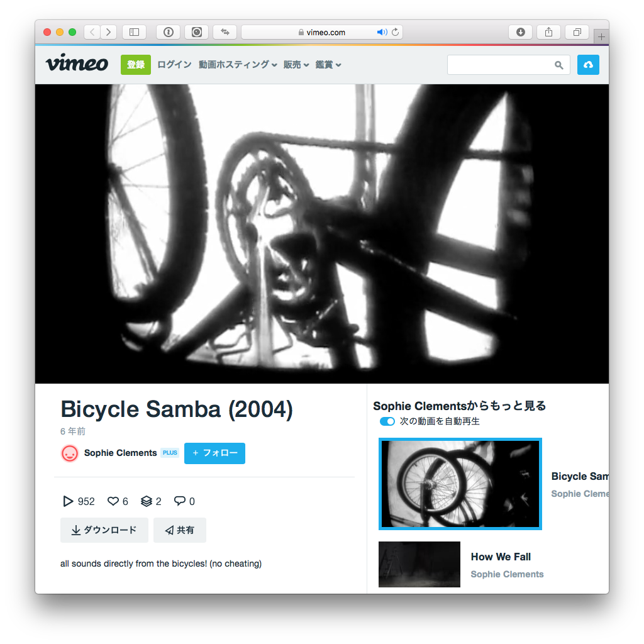This screenshot has height=644, width=644.
Task: Go to the Vimeo logo home
Action: pos(77,63)
